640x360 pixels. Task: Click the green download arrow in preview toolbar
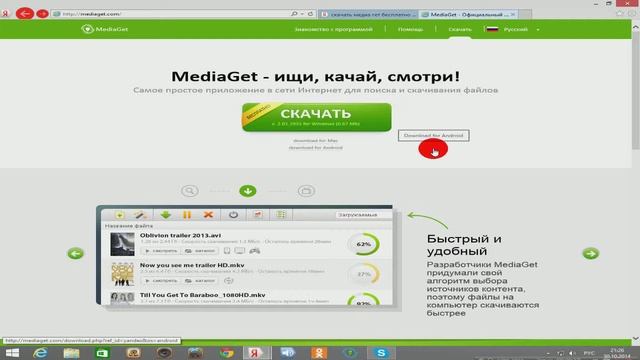[165, 215]
